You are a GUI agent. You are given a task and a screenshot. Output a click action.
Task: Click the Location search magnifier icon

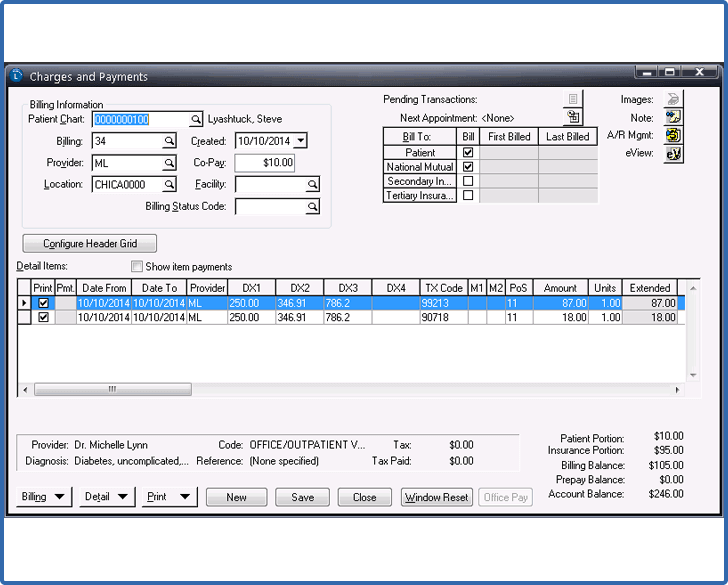coord(169,185)
